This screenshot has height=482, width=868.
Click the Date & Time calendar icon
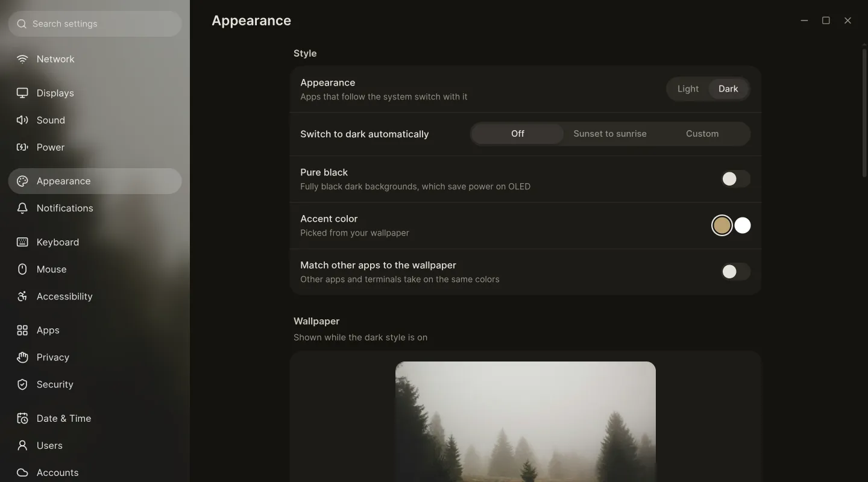click(x=22, y=418)
